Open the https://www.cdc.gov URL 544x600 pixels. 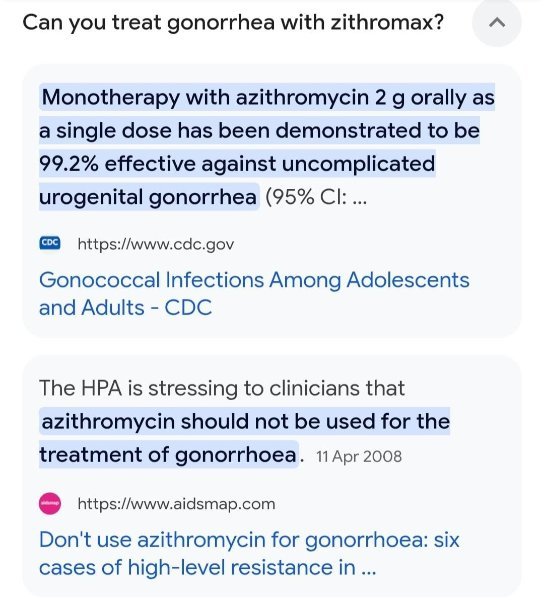coord(156,244)
